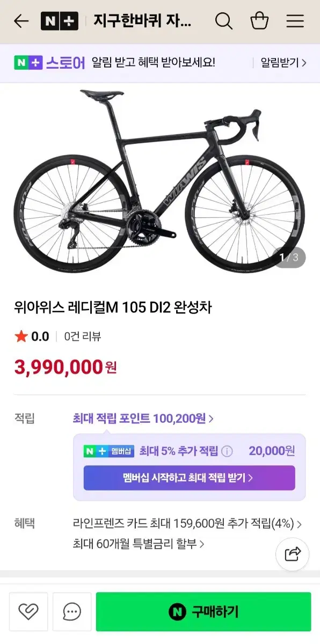Open the chat inquiry icon
This screenshot has width=320, height=644.
72,611
